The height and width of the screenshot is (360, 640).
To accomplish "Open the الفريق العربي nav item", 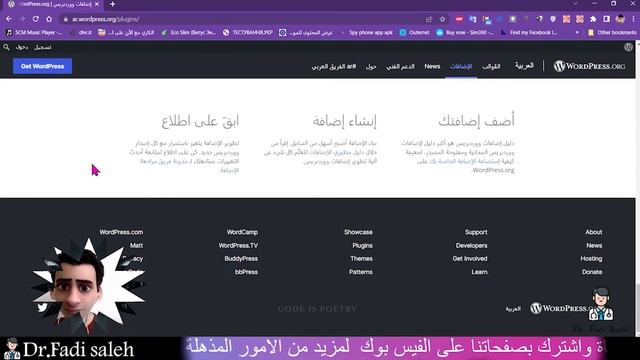I will tap(334, 66).
